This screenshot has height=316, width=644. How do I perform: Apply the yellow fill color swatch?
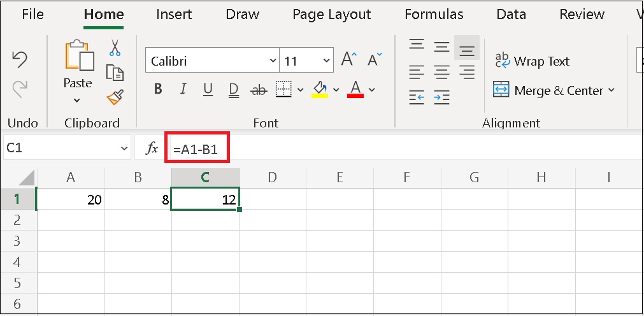pos(320,90)
